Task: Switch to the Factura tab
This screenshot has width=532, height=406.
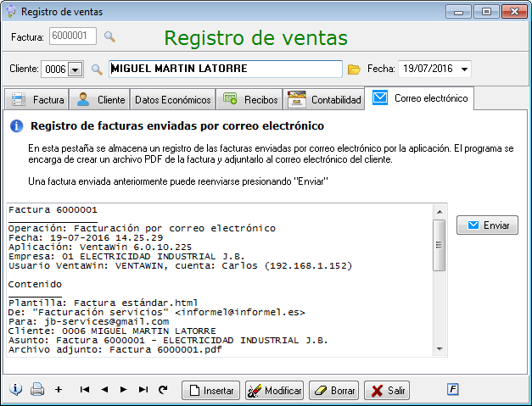Action: 37,100
